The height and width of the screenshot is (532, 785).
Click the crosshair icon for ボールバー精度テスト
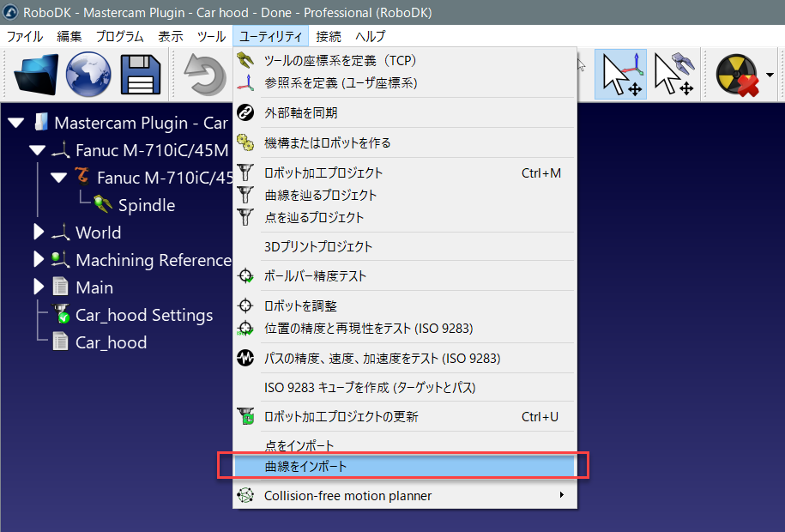pos(245,276)
